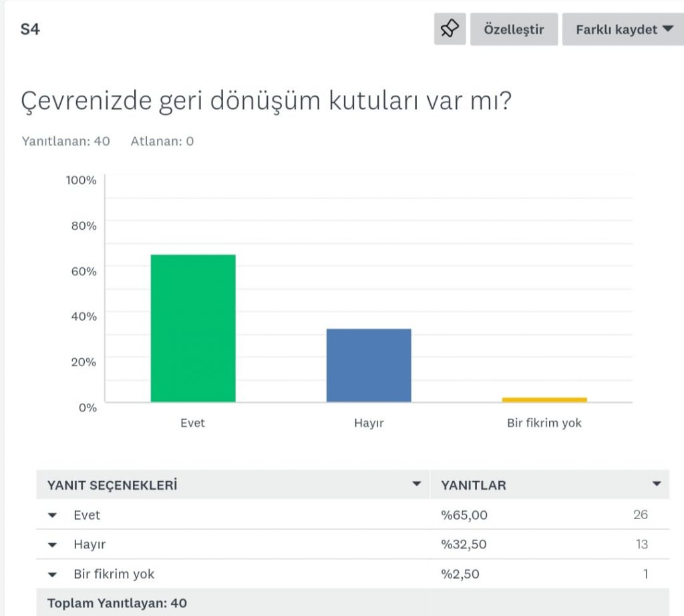Click the Özelleştir button
684x616 pixels.
point(513,29)
